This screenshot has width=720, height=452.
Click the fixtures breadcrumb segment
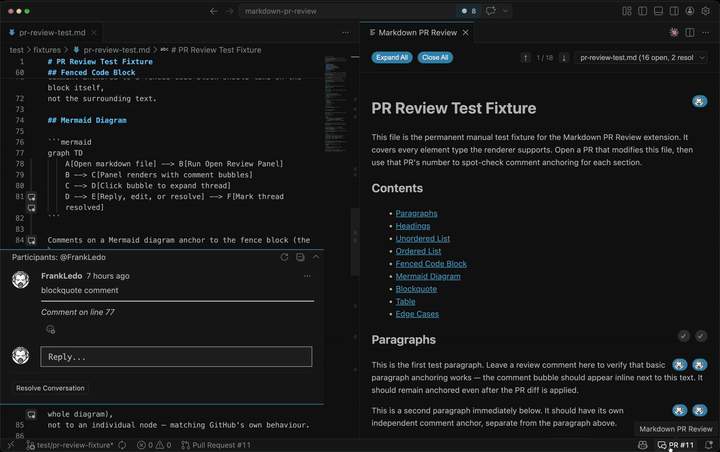[47, 50]
